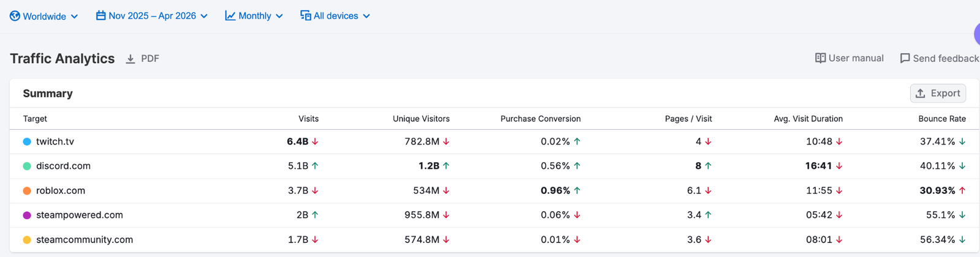This screenshot has height=257, width=980.
Task: Click the 16:41 visit duration value
Action: [819, 166]
